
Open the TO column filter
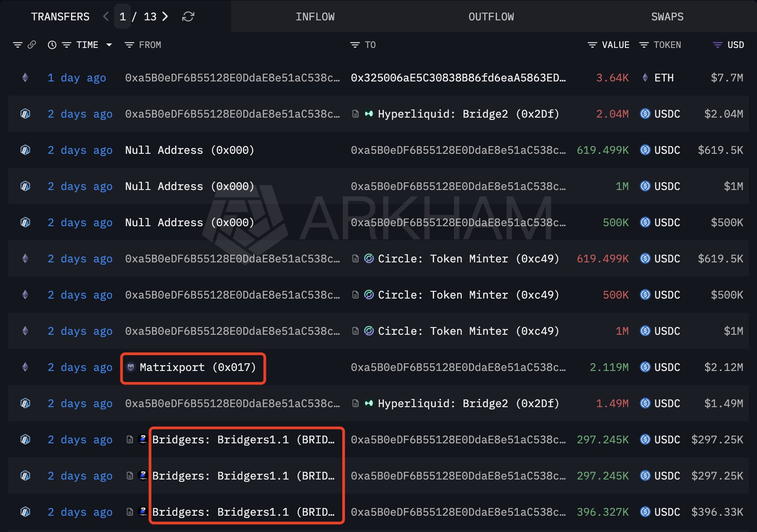click(x=355, y=45)
